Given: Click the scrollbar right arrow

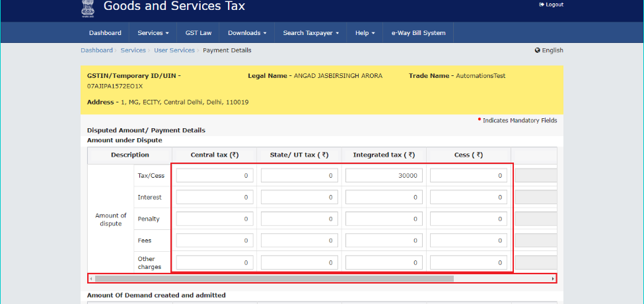Looking at the screenshot, I should [x=553, y=278].
